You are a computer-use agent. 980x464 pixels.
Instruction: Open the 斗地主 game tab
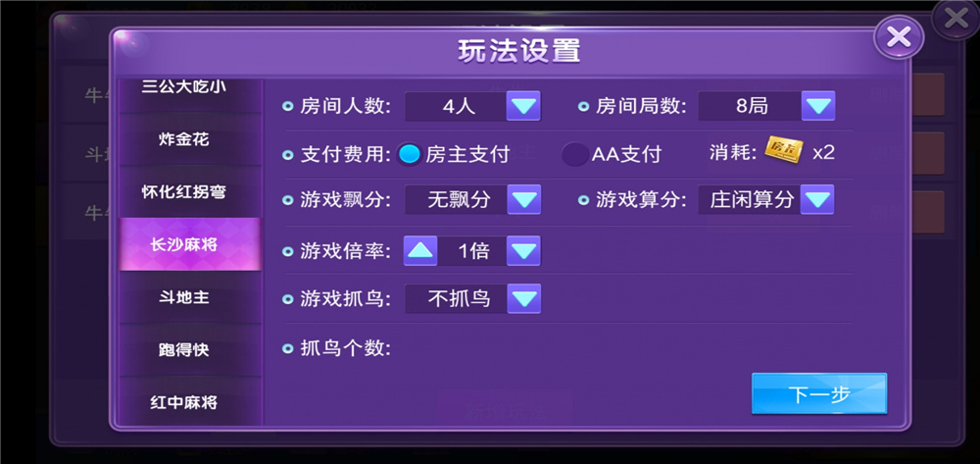tap(184, 296)
